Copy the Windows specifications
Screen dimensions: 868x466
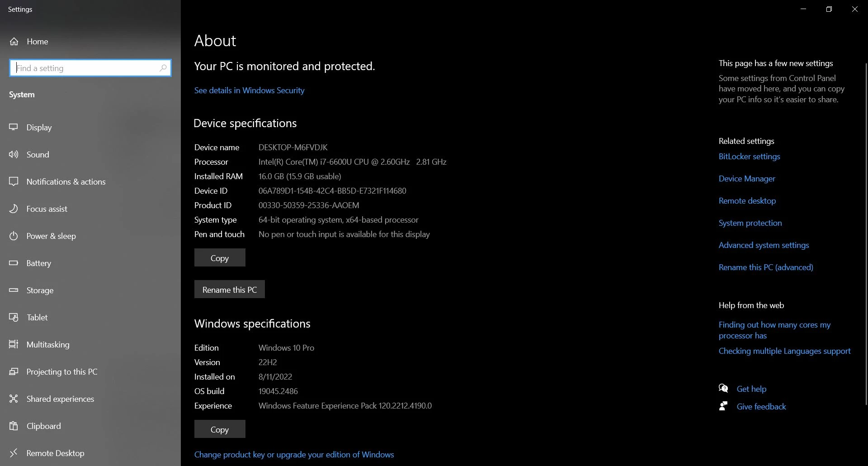(220, 429)
